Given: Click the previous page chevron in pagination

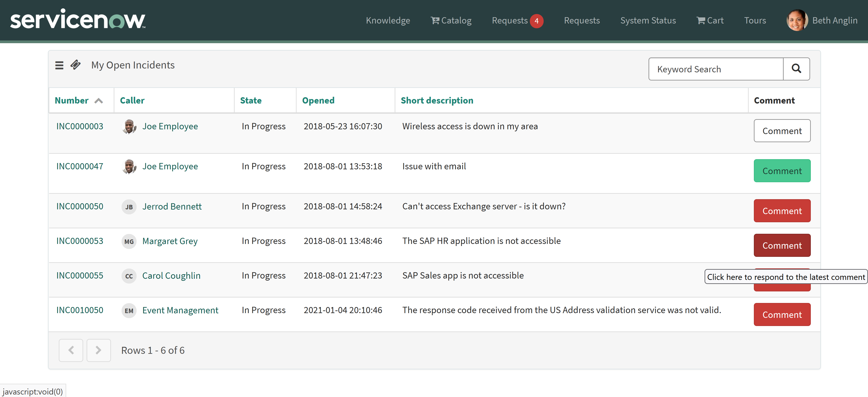Looking at the screenshot, I should click(71, 350).
